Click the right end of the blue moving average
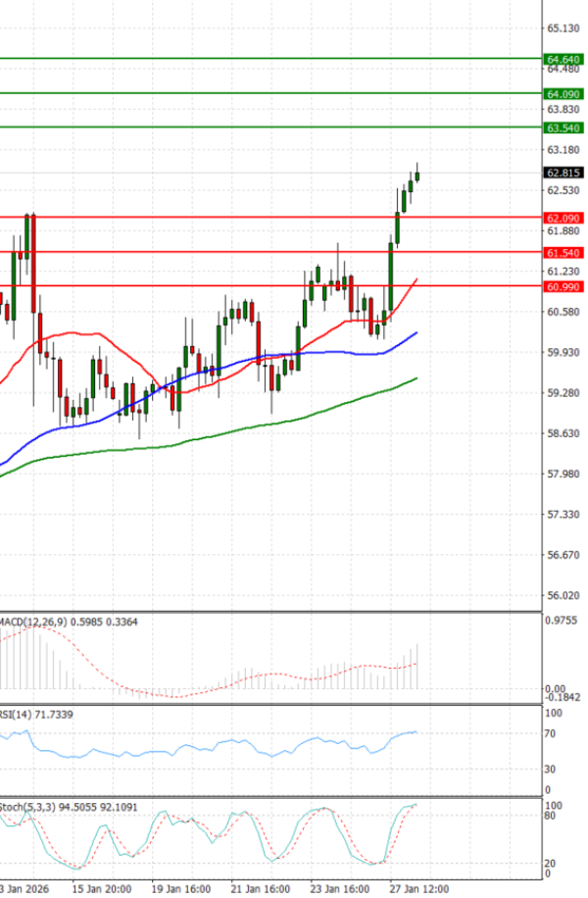Image resolution: width=588 pixels, height=898 pixels. coord(416,333)
